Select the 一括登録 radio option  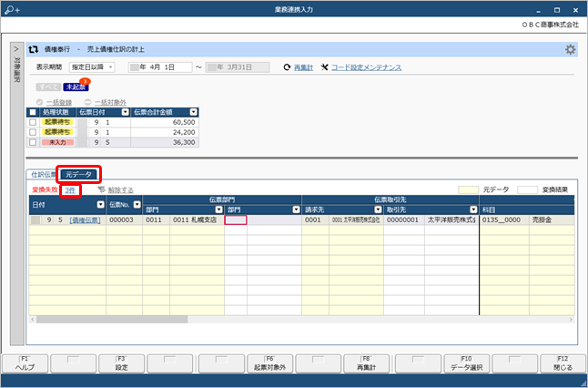39,102
